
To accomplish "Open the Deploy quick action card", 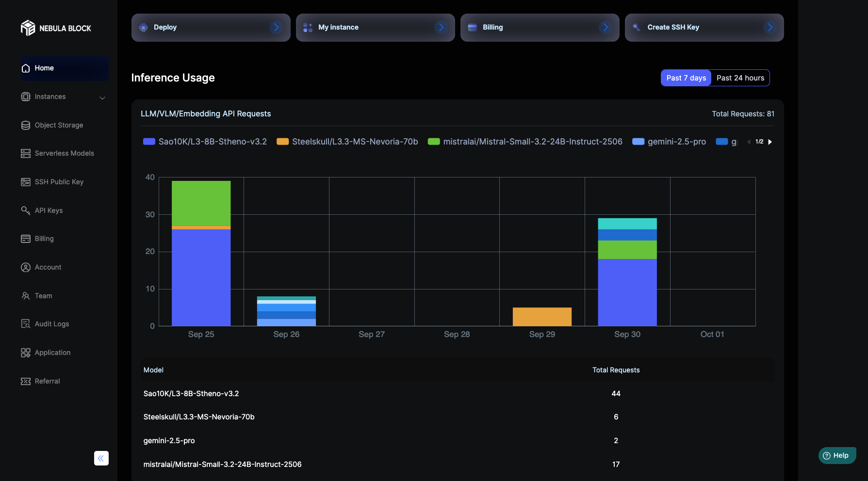I will [x=211, y=28].
